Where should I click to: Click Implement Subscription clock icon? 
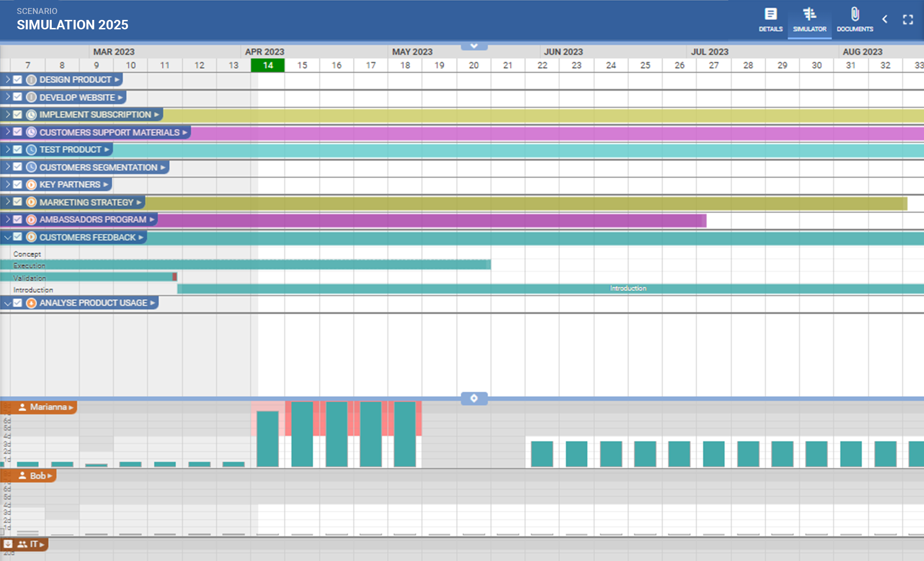31,115
